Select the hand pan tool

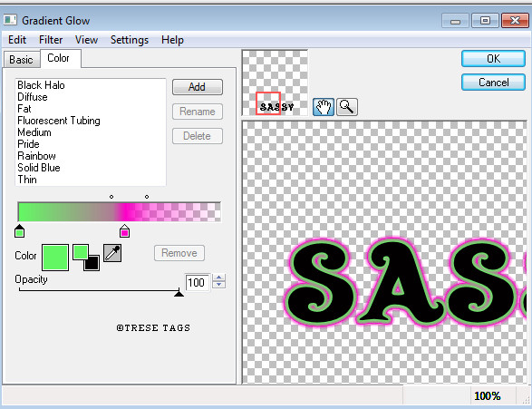[323, 107]
